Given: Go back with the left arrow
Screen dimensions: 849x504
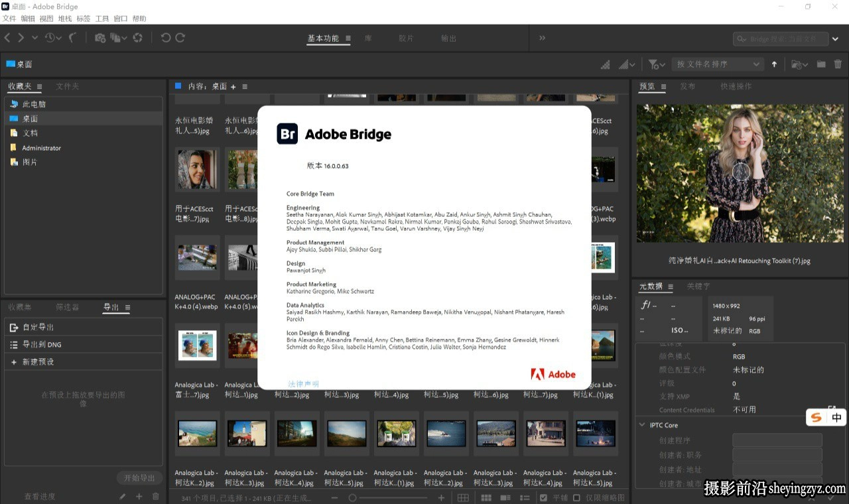Looking at the screenshot, I should coord(7,38).
